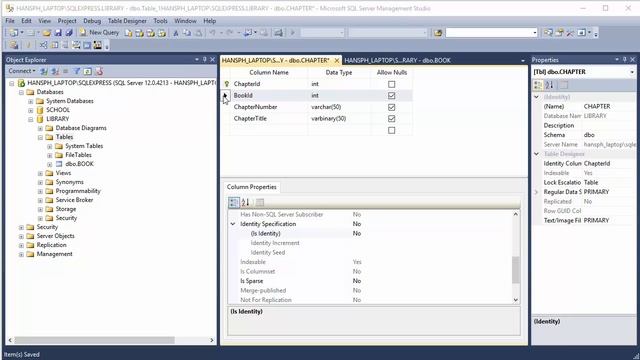Click the (Is Identity) property value
This screenshot has width=640, height=360.
(432, 233)
